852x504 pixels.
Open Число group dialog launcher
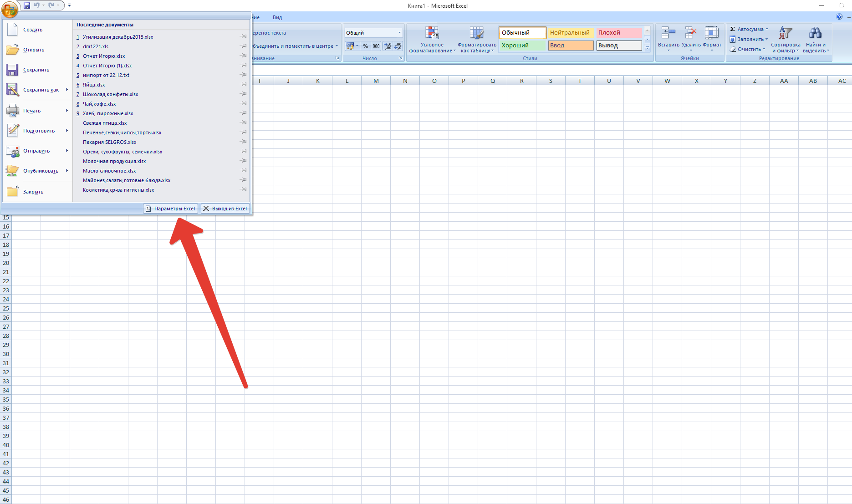coord(401,58)
